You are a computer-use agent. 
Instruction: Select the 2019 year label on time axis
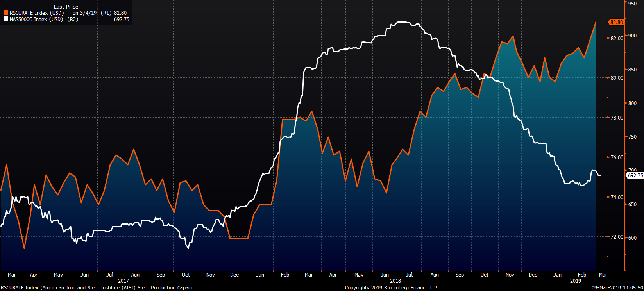point(575,281)
